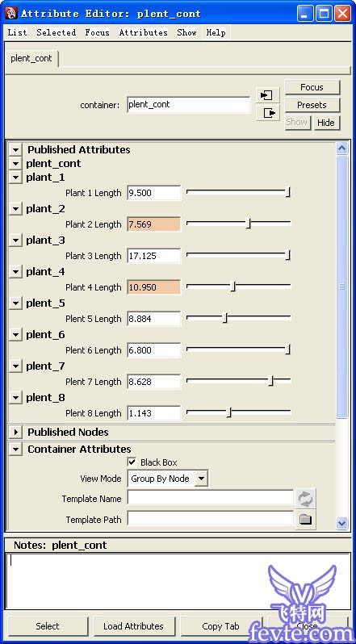
Task: Click the Presets button
Action: point(312,105)
